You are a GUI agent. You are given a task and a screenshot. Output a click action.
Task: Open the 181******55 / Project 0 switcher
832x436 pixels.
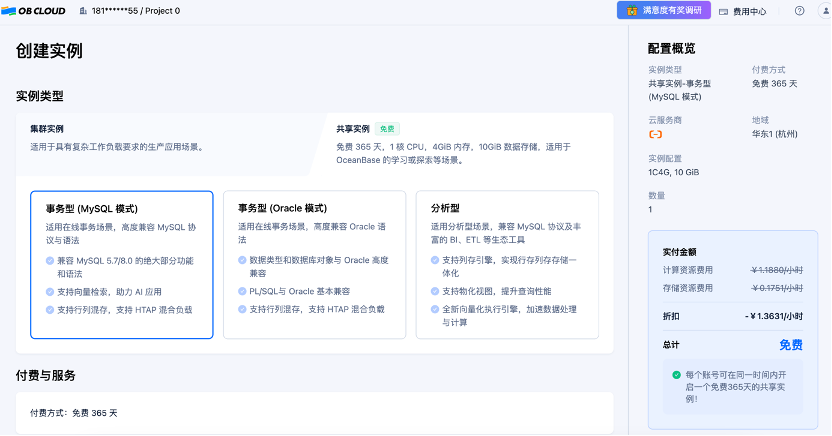[135, 11]
